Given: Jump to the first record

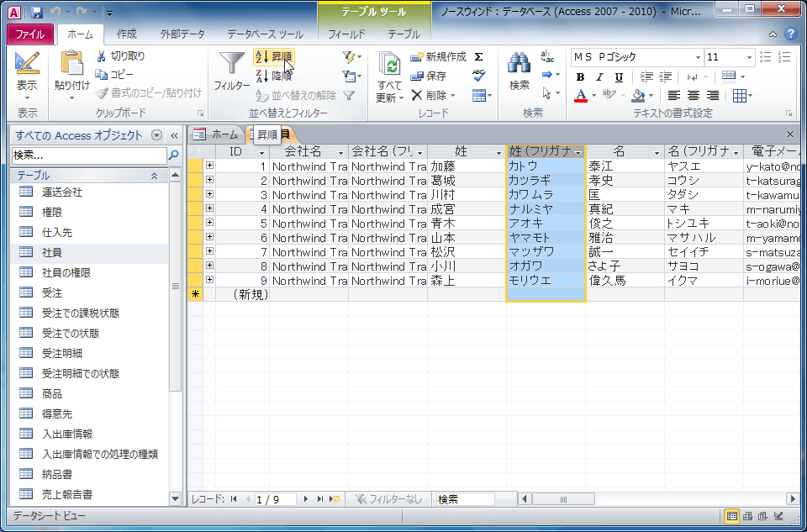Looking at the screenshot, I should (x=234, y=498).
